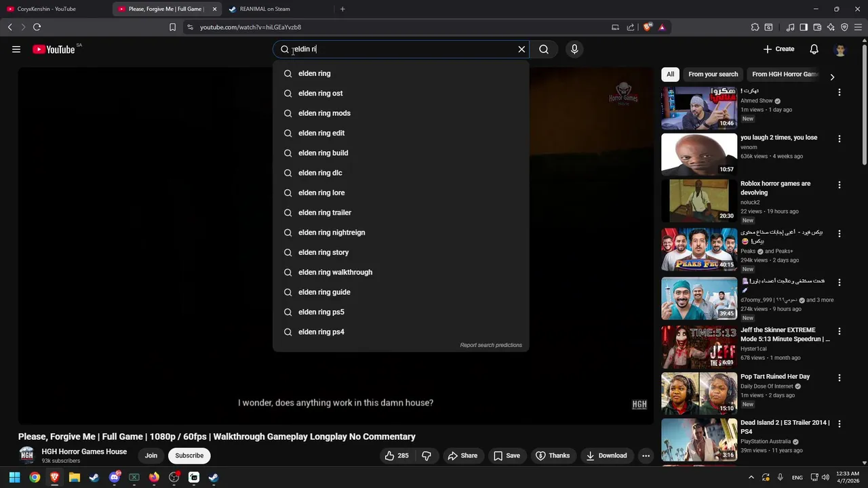Viewport: 868px width, 488px height.
Task: Open a new browser tab
Action: click(342, 9)
